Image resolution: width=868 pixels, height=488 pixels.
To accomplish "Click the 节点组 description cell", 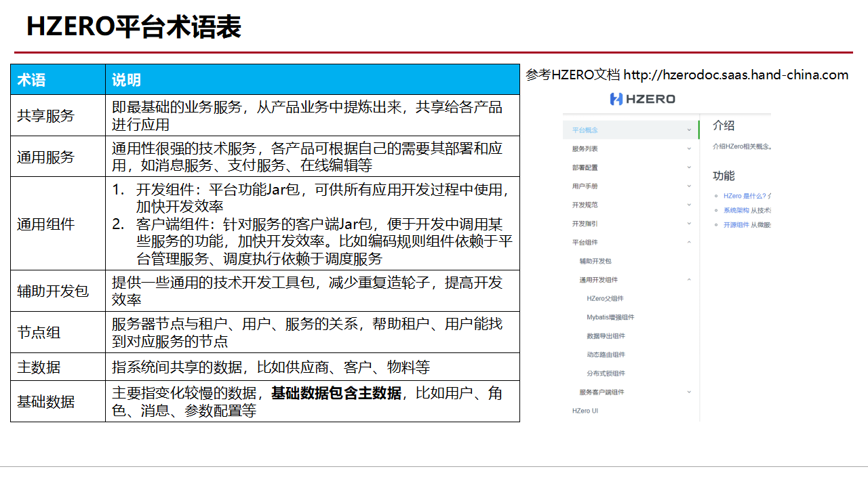I will [x=313, y=332].
